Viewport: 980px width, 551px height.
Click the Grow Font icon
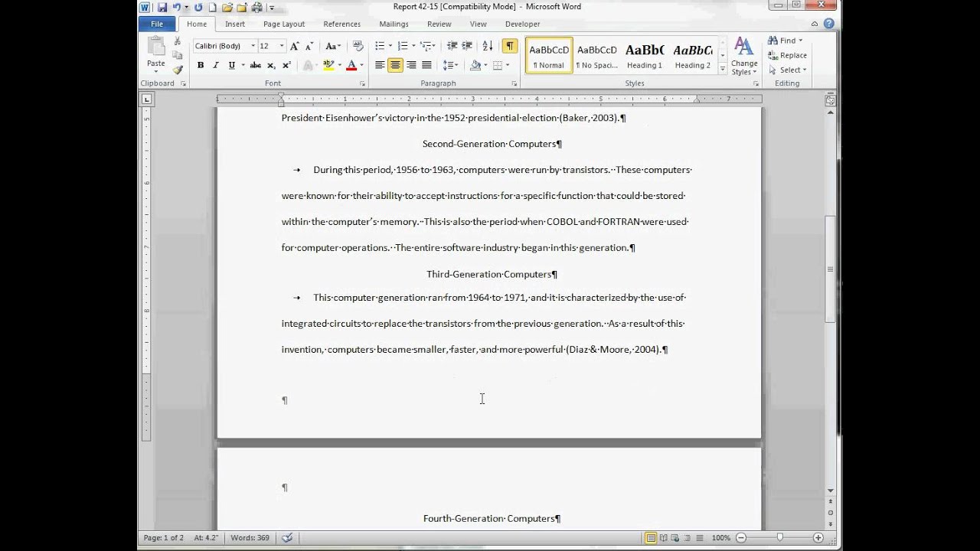(295, 46)
